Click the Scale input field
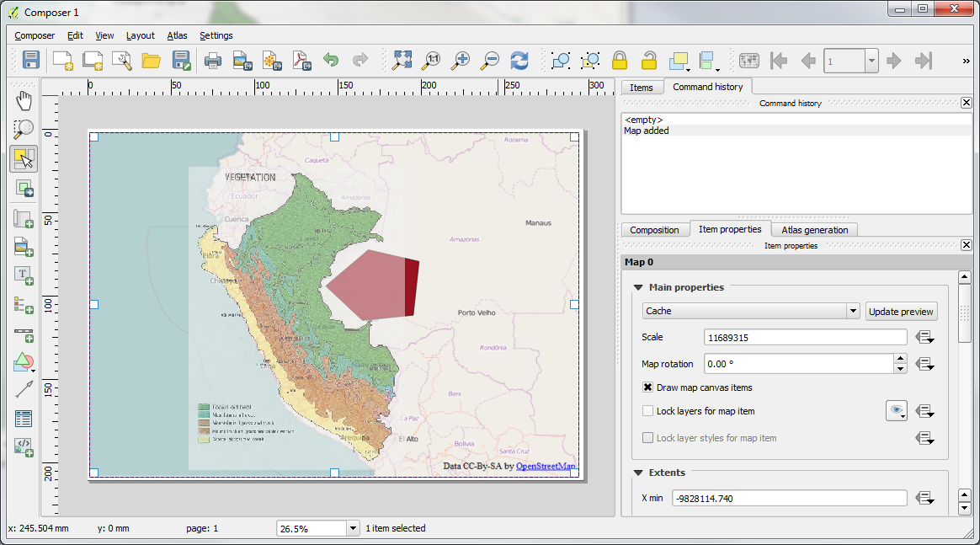Viewport: 980px width, 545px height. (805, 337)
